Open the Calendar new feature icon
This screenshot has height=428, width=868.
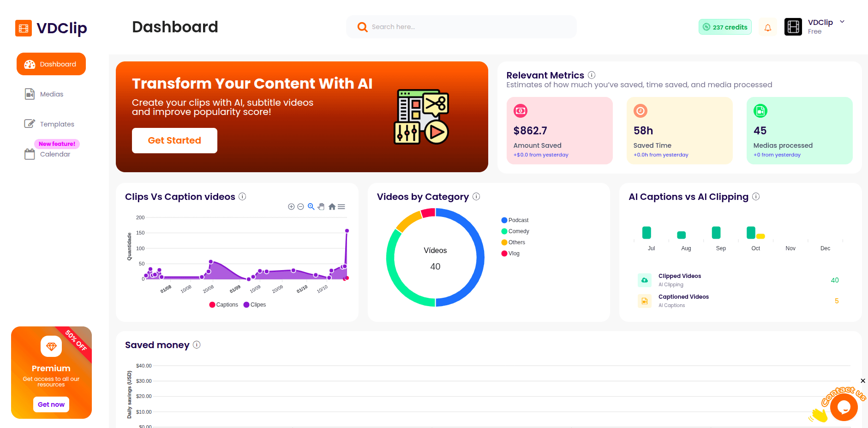click(29, 154)
